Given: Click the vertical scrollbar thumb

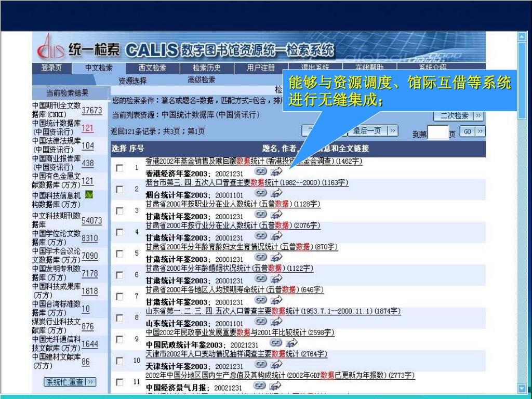Looking at the screenshot, I should (522, 81).
